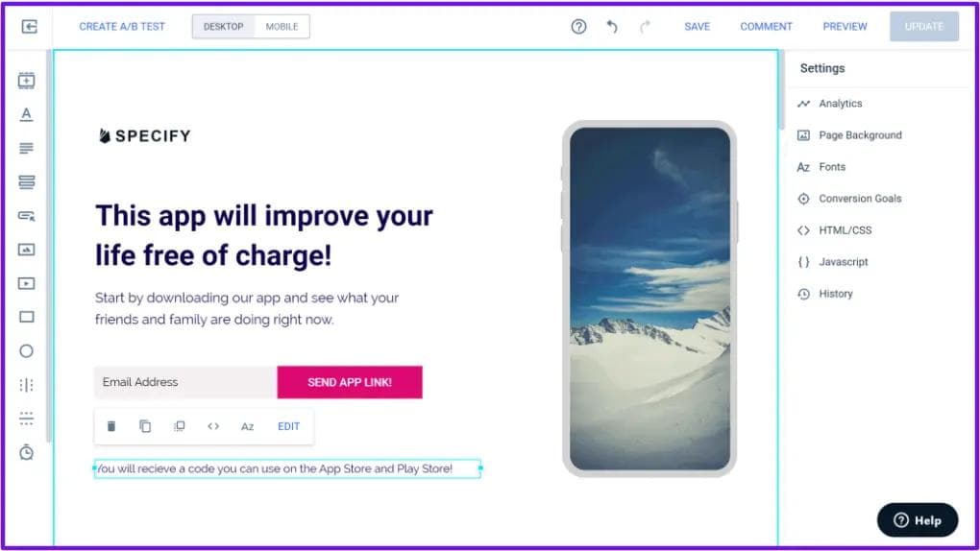Select the video widget icon
Screen dimensions: 980x551
click(x=26, y=283)
